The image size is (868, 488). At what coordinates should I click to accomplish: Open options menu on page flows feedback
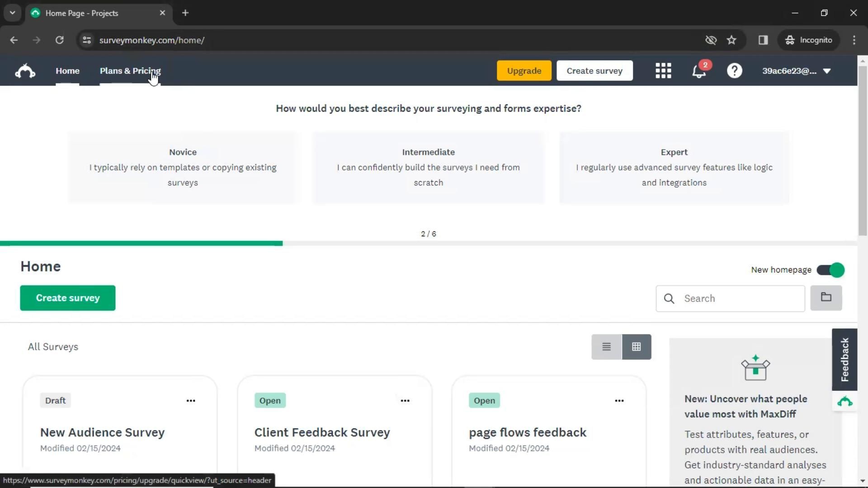(619, 401)
